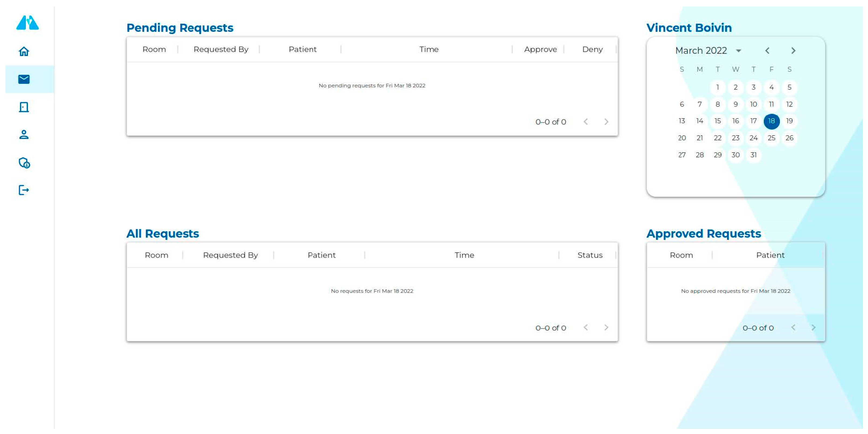Select March 18 on the calendar
868x434 pixels.
coord(771,121)
